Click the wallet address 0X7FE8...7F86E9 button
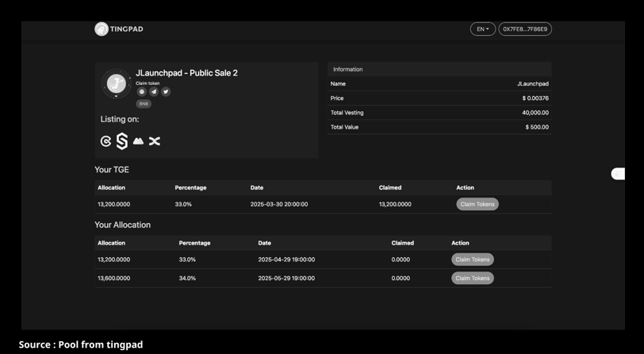 point(525,29)
